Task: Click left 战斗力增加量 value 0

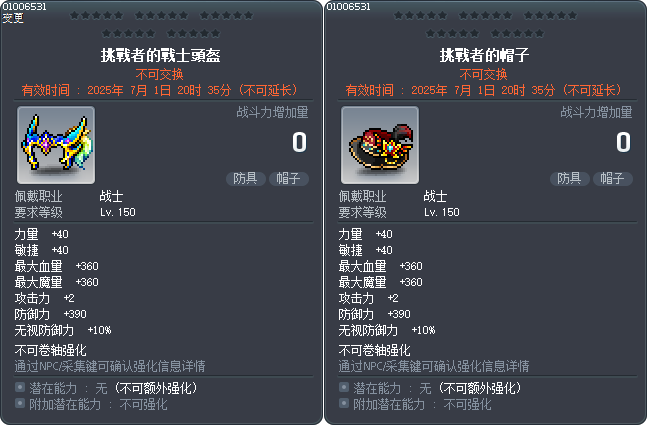Action: tap(299, 143)
